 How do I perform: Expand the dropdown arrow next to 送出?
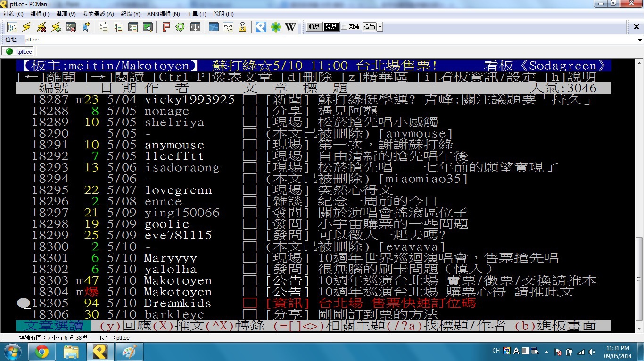(380, 27)
